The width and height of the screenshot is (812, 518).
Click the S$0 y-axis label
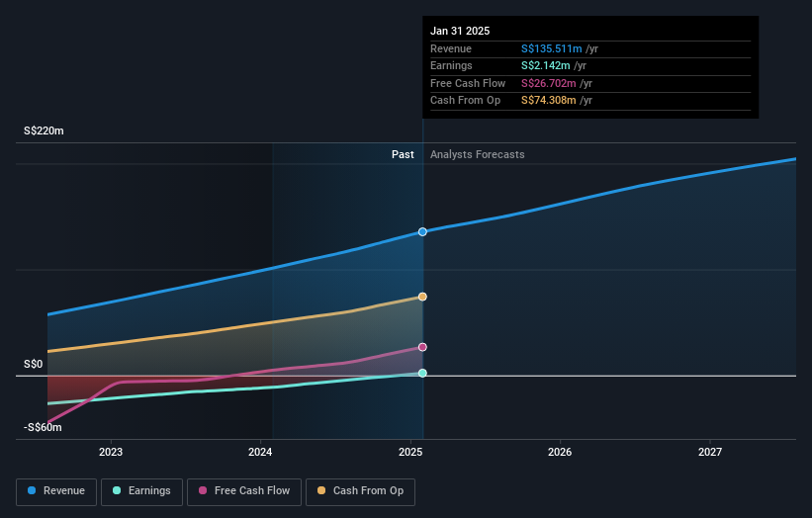point(34,365)
